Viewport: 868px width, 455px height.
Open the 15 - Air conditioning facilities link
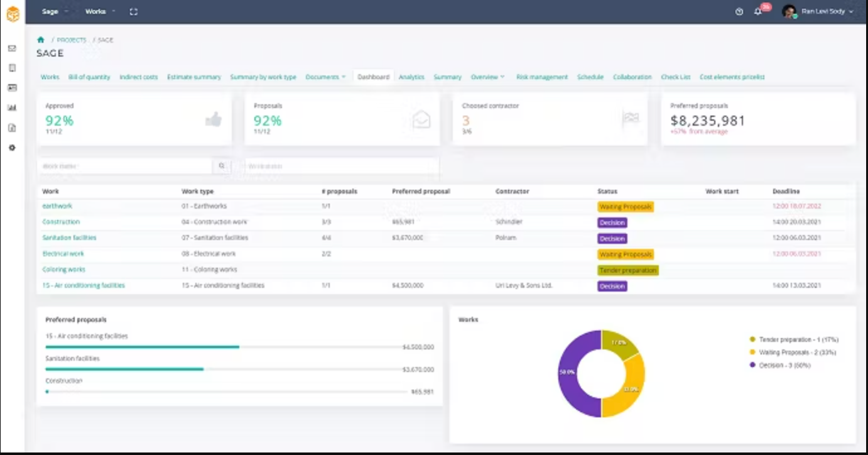[84, 285]
